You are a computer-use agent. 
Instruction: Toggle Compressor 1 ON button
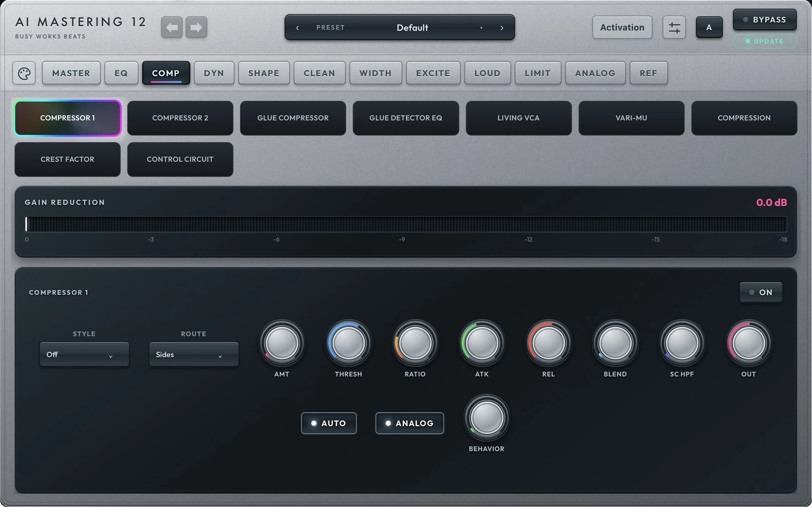coord(761,292)
